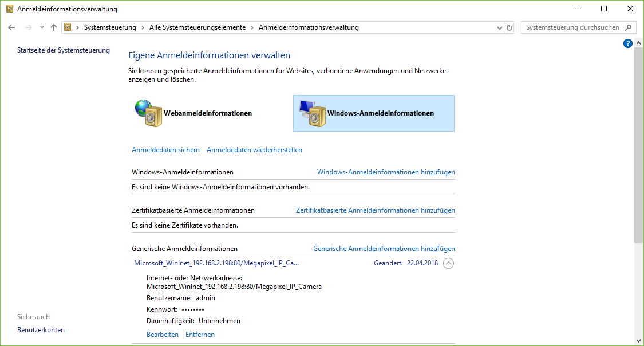The image size is (644, 346).
Task: Click the credential manager icon in address bar
Action: pos(68,27)
